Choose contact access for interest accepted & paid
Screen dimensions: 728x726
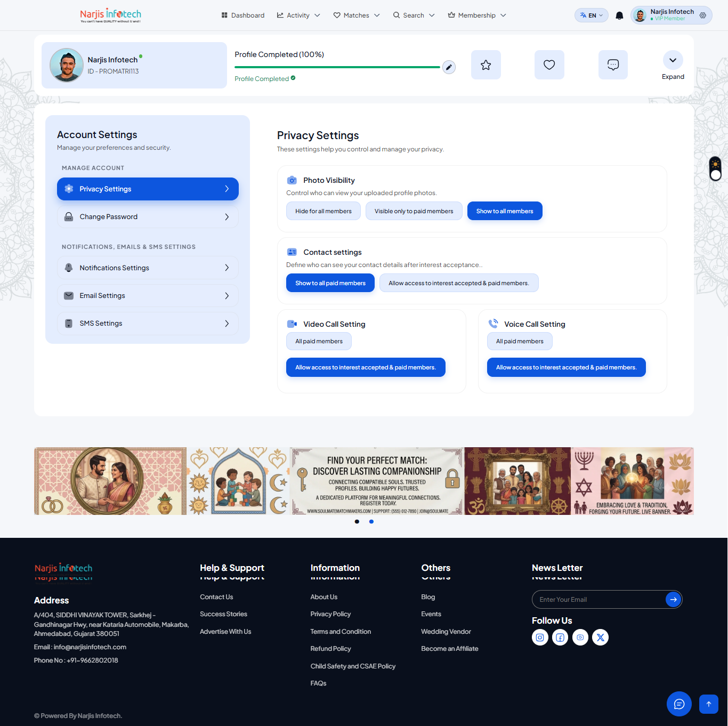(459, 283)
